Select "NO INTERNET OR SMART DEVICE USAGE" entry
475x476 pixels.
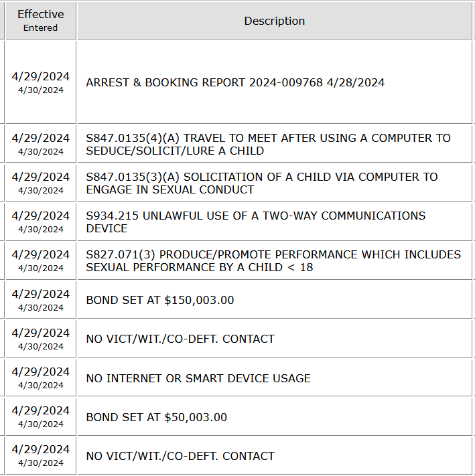[x=198, y=378]
